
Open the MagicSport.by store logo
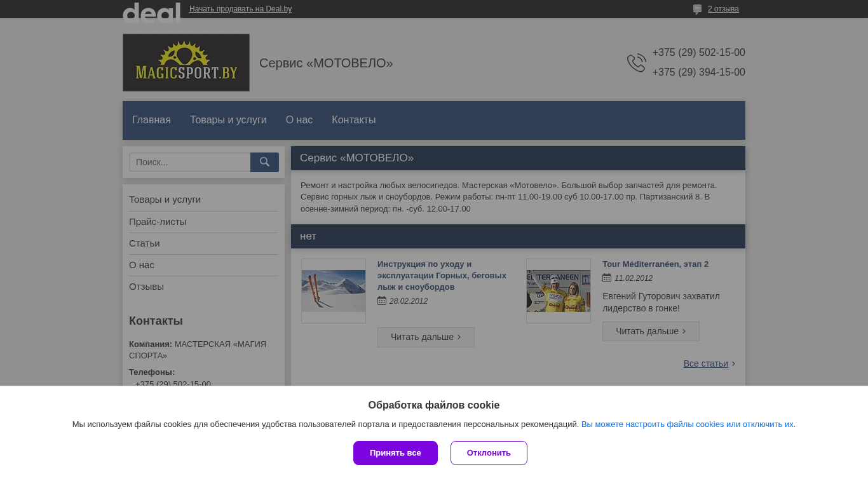[x=186, y=62]
